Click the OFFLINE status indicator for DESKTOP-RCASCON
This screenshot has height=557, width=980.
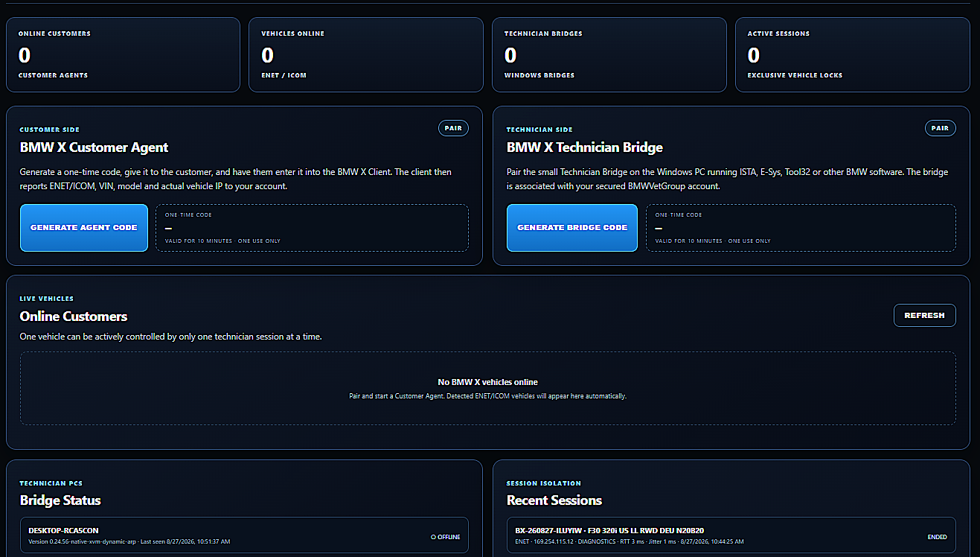pyautogui.click(x=446, y=537)
